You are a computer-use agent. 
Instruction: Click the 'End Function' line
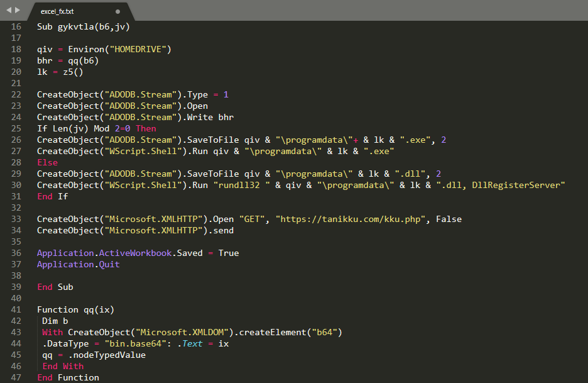(x=68, y=377)
